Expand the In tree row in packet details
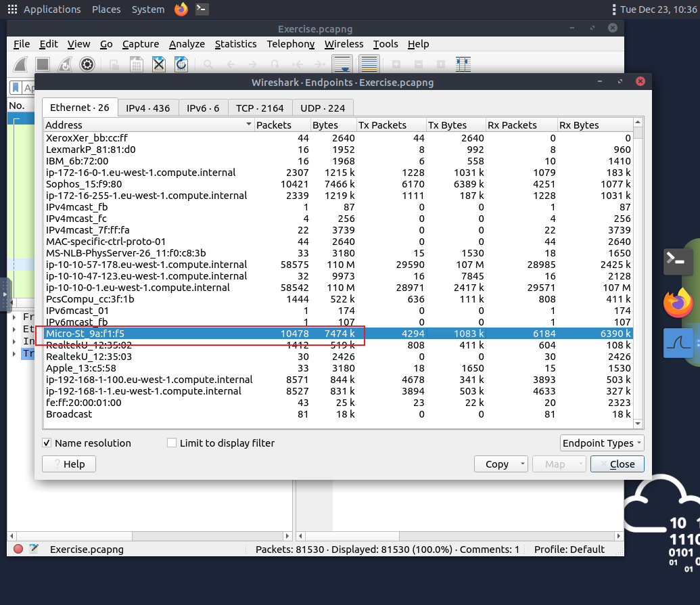This screenshot has height=605, width=700. 14,341
